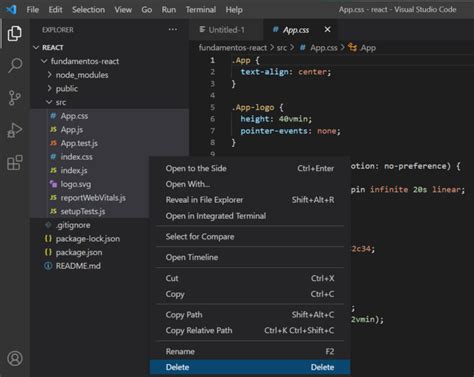Image resolution: width=474 pixels, height=377 pixels.
Task: Select App.test.js in the file tree
Action: coord(79,143)
